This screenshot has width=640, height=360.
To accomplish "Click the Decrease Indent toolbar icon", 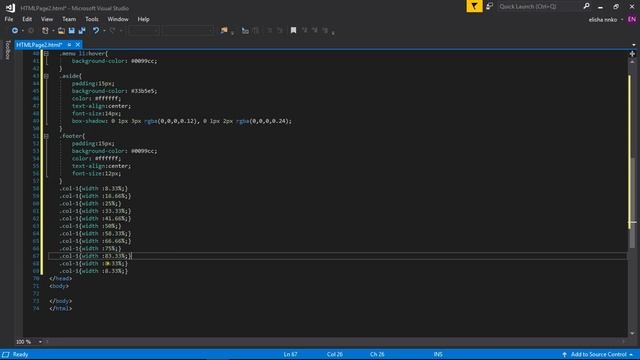I will pos(269,31).
